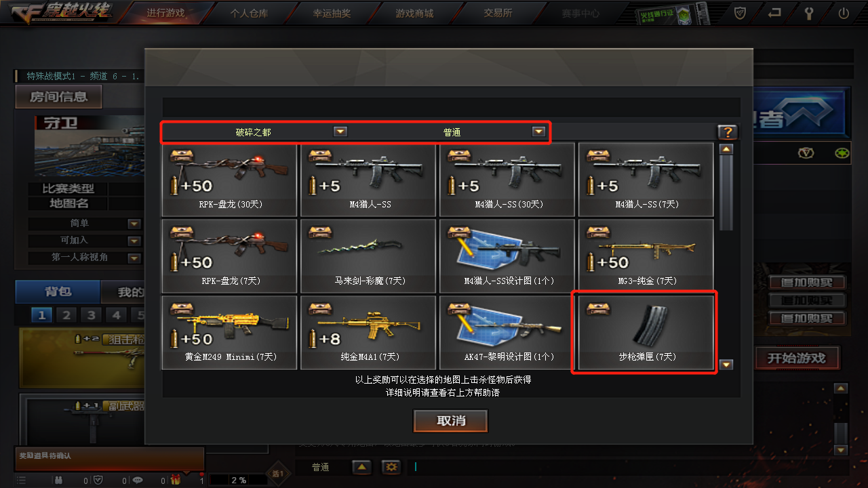Click the shield icon in top bar
Viewport: 868px width, 488px height.
741,13
